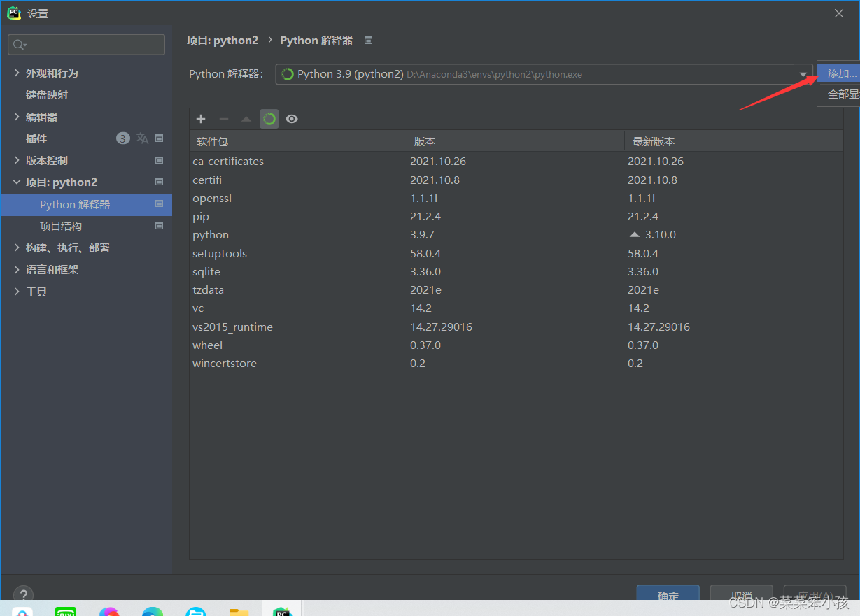
Task: Select the wheel package row
Action: point(516,345)
